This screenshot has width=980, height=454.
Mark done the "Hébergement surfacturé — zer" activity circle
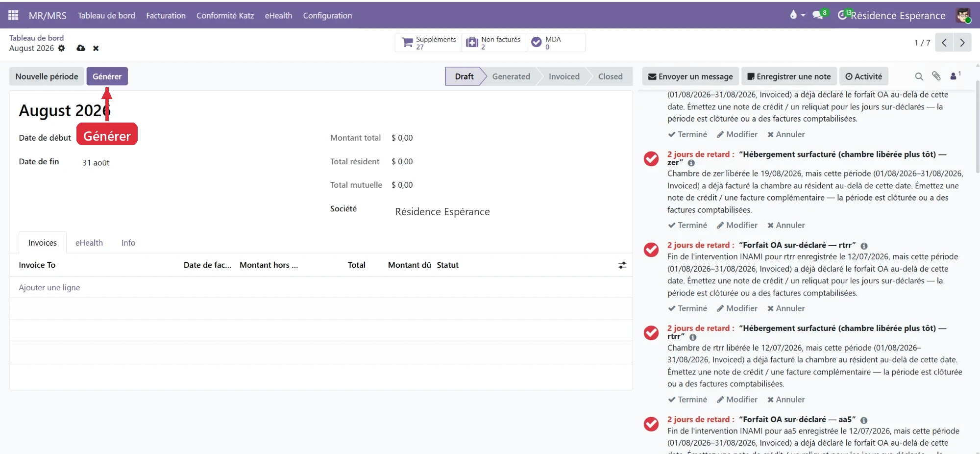(x=651, y=159)
